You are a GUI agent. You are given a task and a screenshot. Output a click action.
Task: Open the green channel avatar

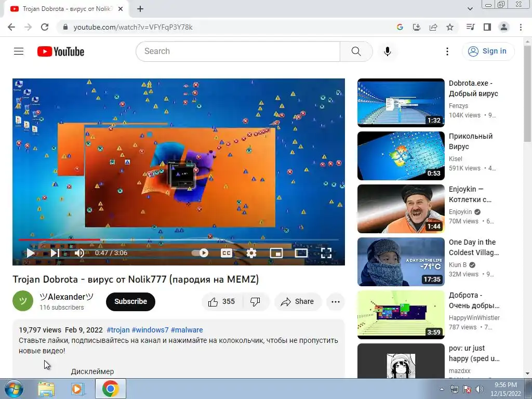click(23, 301)
